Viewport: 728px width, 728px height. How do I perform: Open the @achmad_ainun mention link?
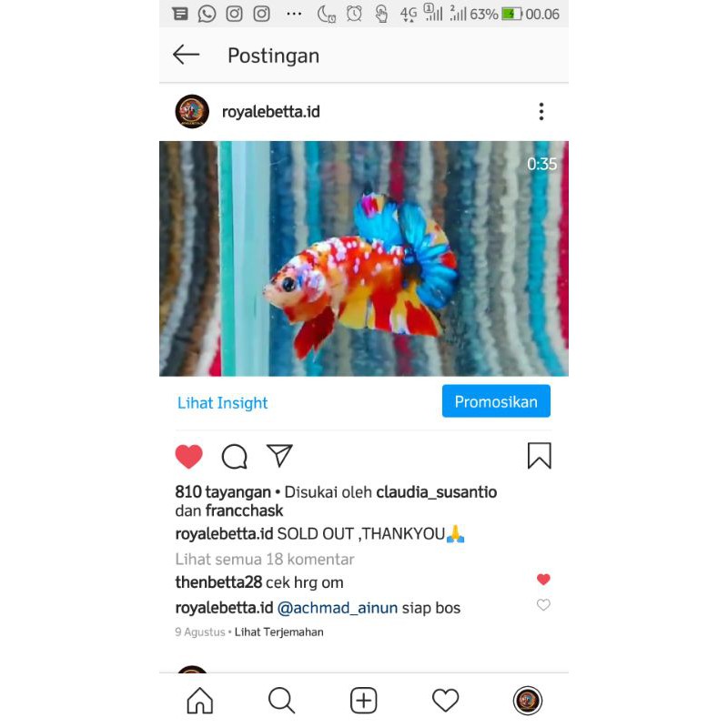(x=338, y=608)
